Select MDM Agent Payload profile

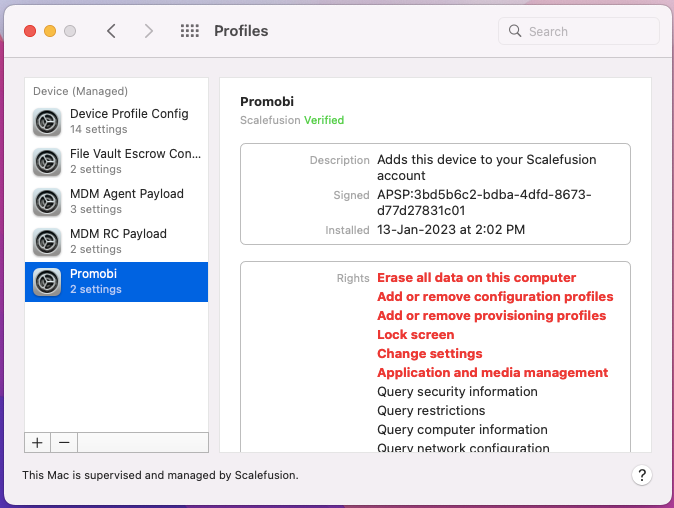click(x=116, y=202)
